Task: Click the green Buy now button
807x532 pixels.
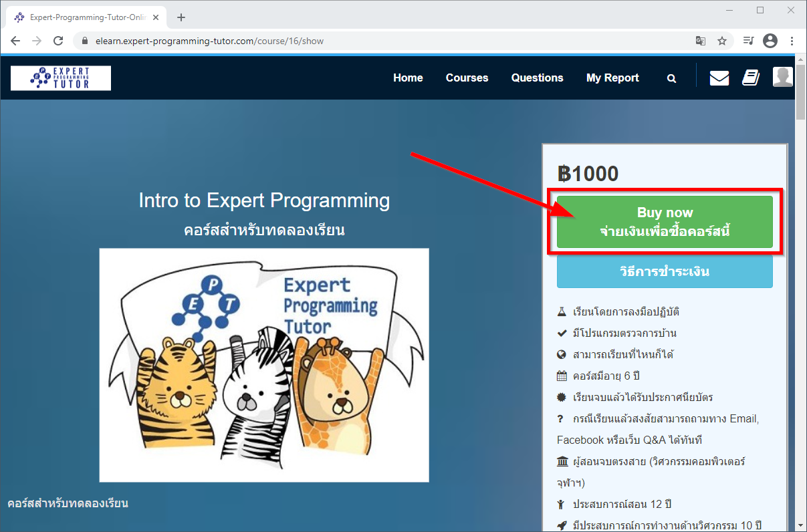Action: coord(665,222)
